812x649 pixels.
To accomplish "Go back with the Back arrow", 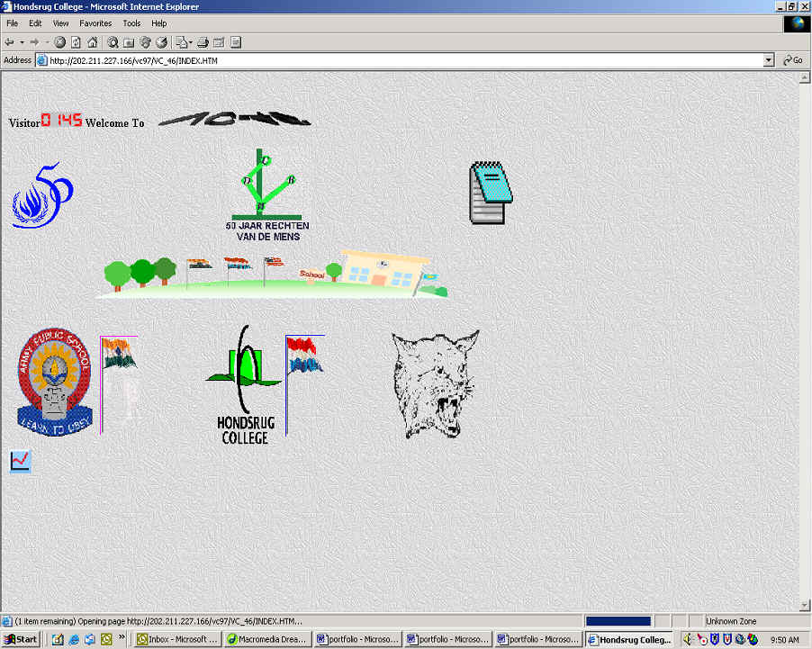I will pos(9,42).
